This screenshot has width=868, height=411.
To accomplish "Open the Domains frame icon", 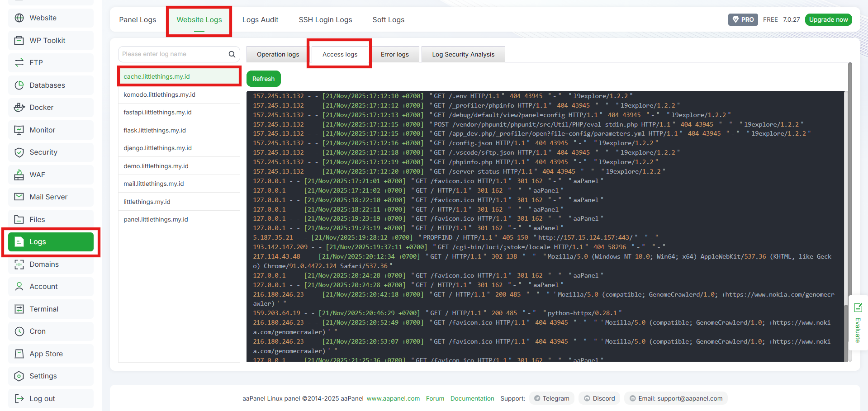I will pos(19,264).
